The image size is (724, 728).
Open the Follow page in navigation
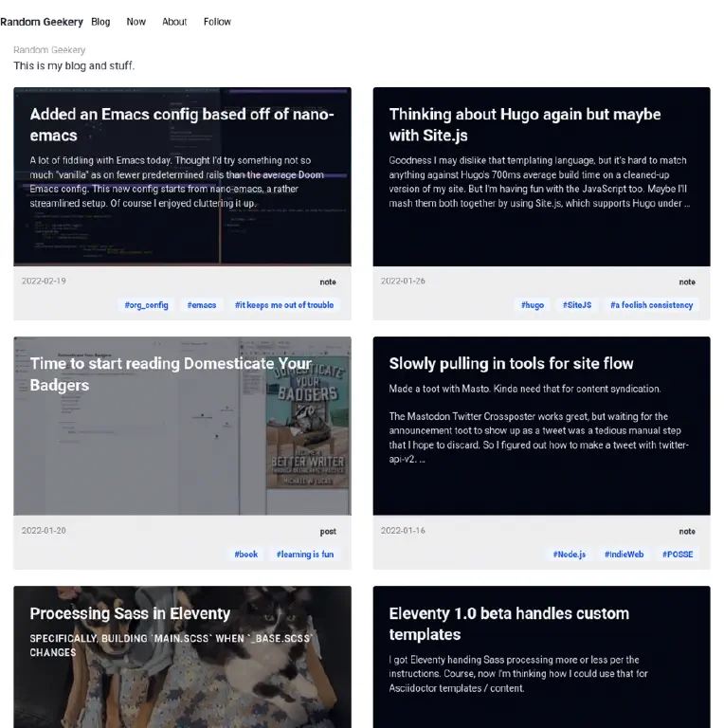217,22
